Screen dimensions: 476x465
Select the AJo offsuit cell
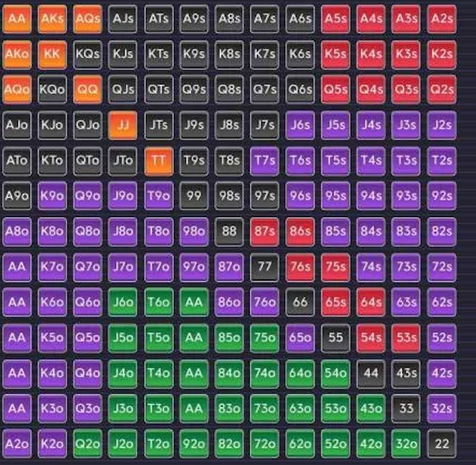click(x=16, y=125)
